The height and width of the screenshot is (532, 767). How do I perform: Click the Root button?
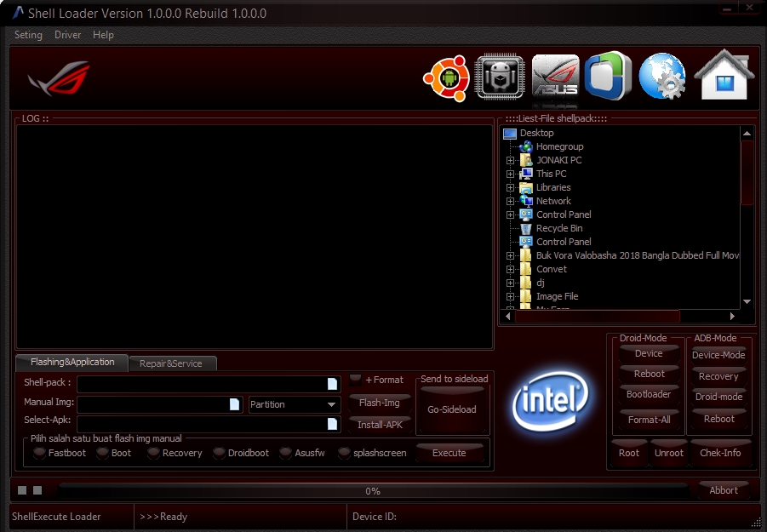pyautogui.click(x=629, y=454)
